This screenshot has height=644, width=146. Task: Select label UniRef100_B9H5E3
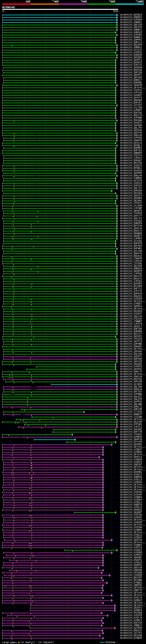[x=131, y=148]
